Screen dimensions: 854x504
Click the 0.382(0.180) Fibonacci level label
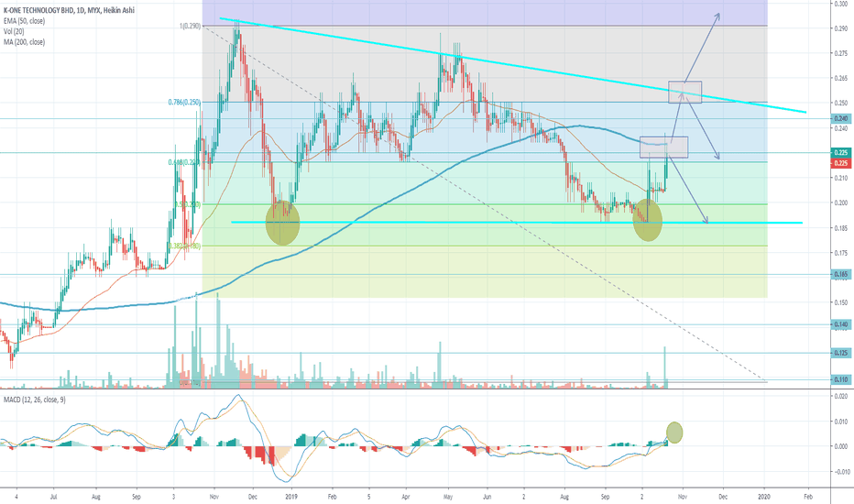[184, 247]
